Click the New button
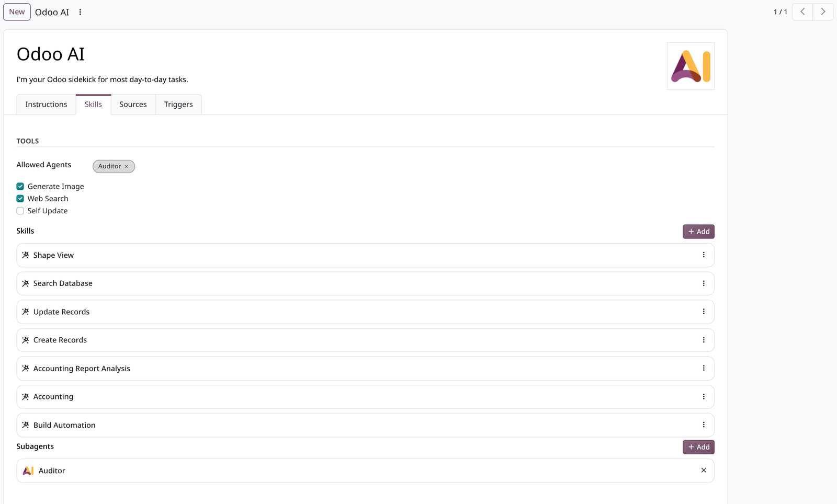The width and height of the screenshot is (837, 504). click(17, 12)
